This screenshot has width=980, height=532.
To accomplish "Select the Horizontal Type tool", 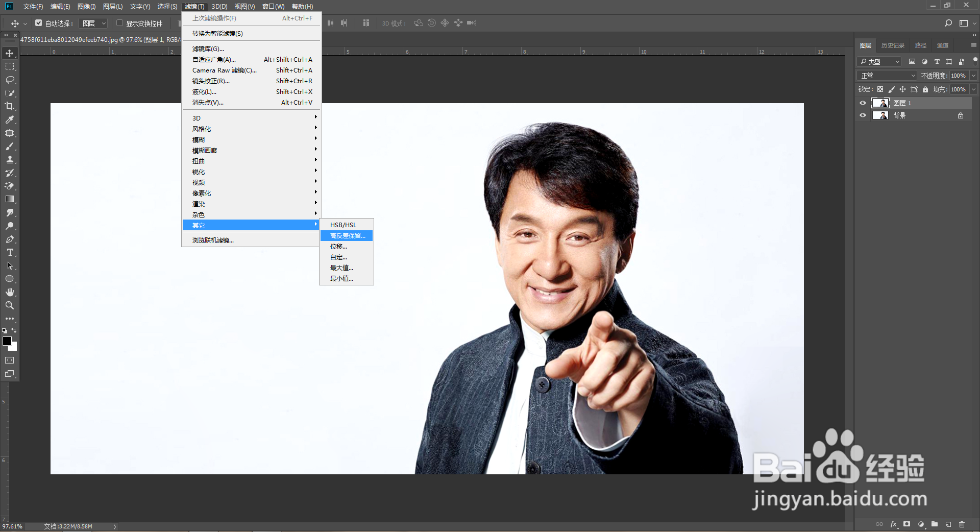I will click(10, 252).
